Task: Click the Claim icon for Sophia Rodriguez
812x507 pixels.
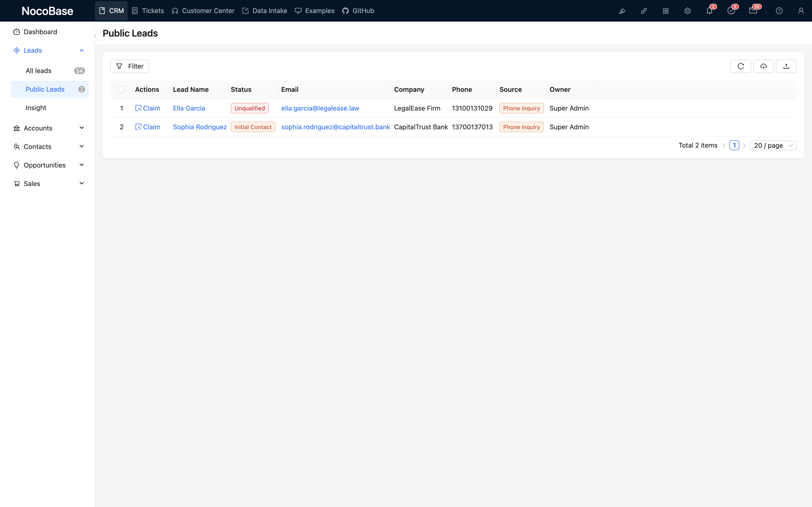Action: [138, 127]
